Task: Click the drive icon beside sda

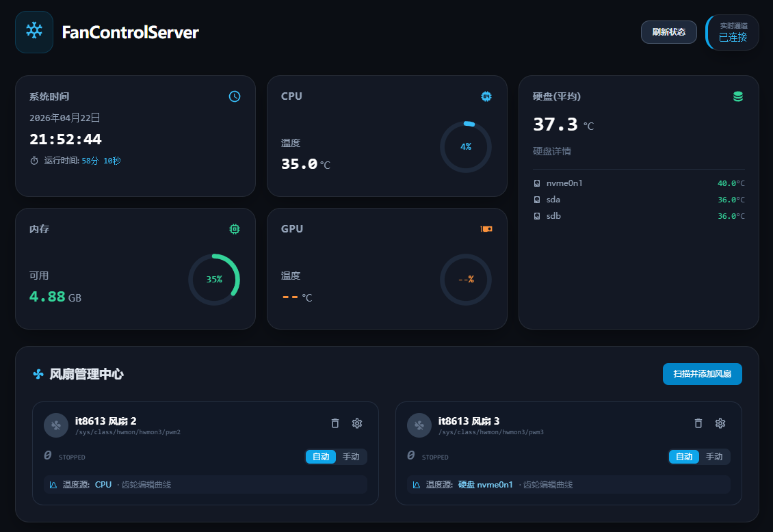Action: pos(537,200)
